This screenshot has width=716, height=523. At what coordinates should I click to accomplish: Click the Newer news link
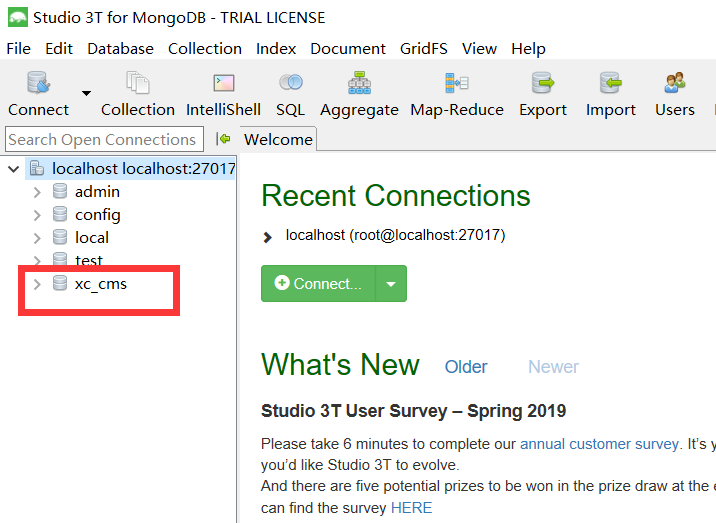pos(553,367)
